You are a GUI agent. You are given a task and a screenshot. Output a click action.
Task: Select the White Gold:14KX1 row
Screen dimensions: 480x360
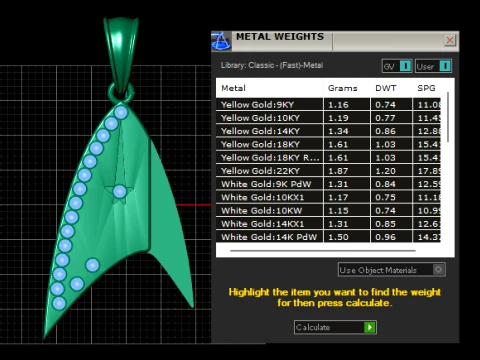(x=328, y=224)
